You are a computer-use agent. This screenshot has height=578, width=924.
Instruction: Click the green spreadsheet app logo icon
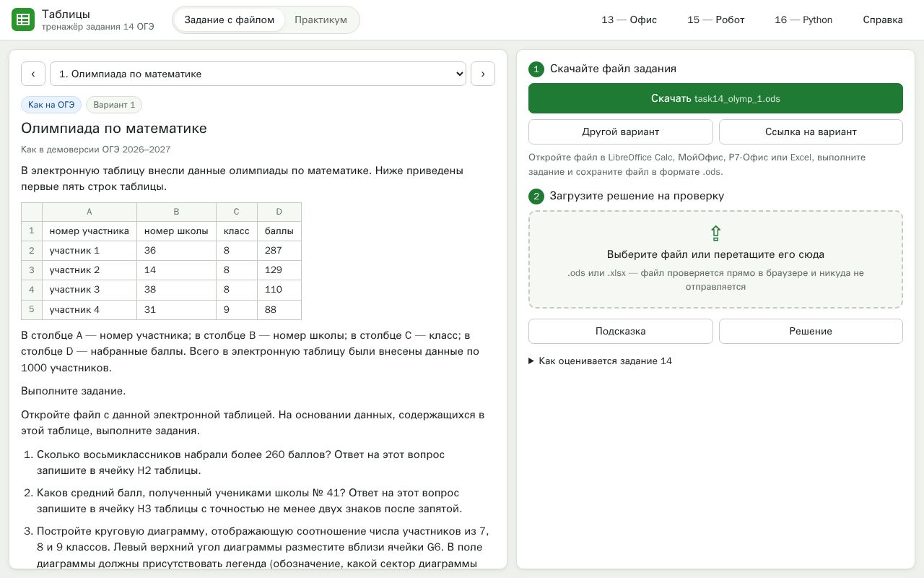point(23,20)
